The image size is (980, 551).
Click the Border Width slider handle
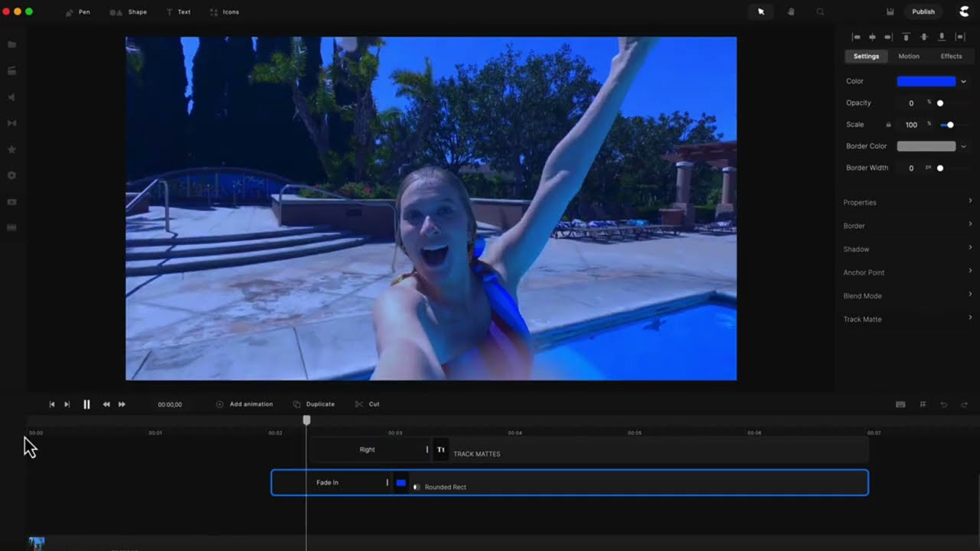940,168
